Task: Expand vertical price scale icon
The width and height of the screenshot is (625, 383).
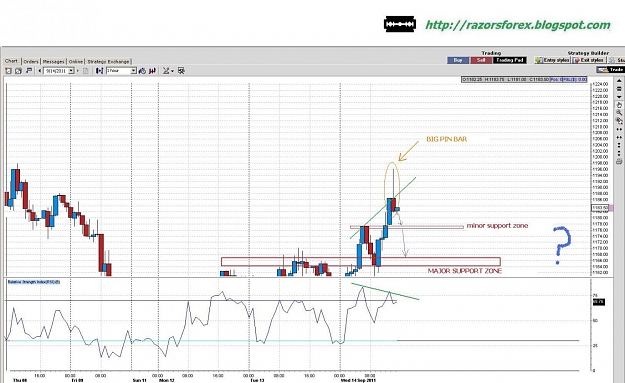Action: pos(619,145)
